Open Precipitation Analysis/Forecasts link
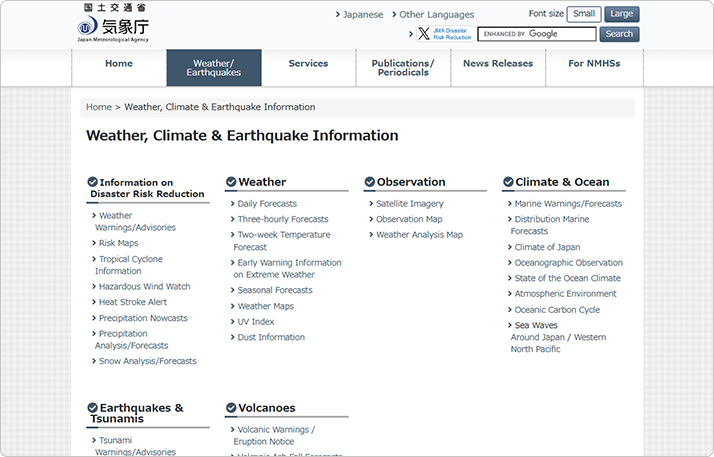Screen dimensions: 714x457 (131, 340)
